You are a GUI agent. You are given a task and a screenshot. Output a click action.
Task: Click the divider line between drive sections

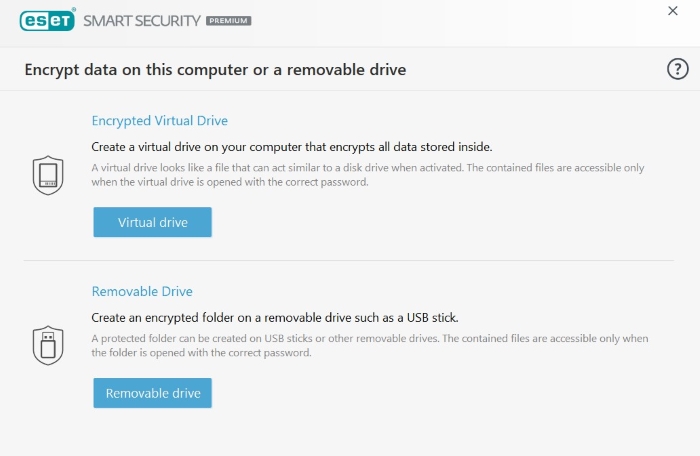pos(349,261)
